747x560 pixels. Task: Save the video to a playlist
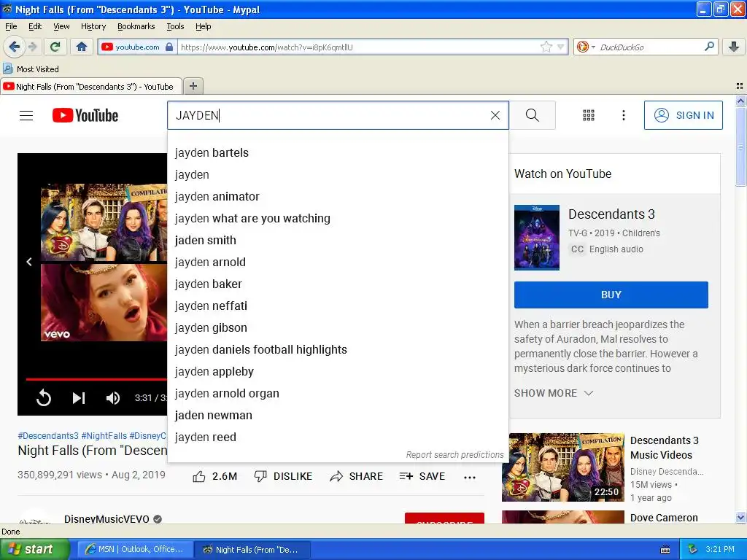click(x=422, y=476)
